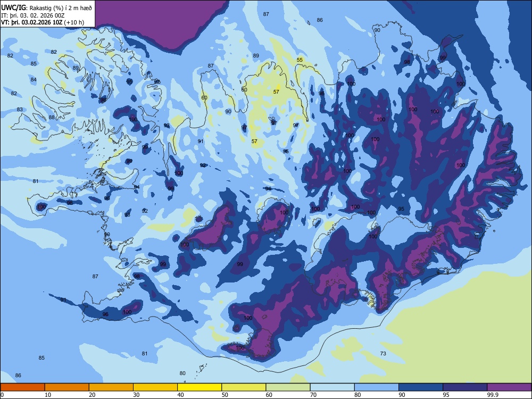Pick the 95–99.9 dark indigo legend swatch

point(465,387)
